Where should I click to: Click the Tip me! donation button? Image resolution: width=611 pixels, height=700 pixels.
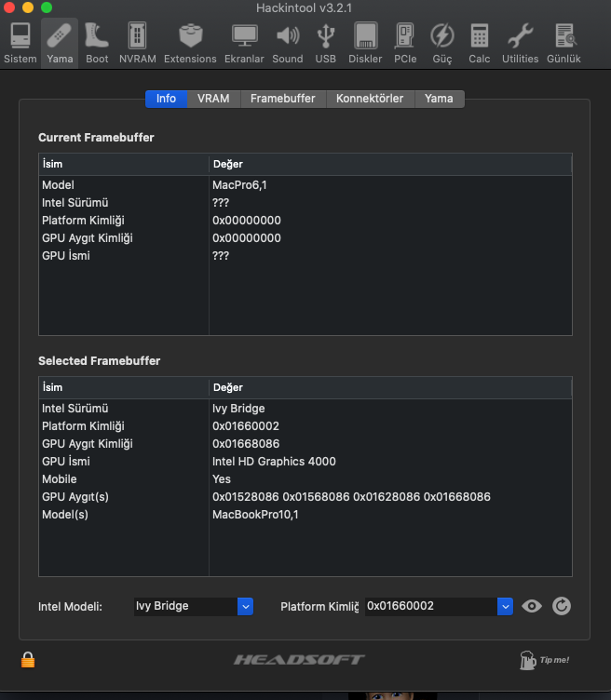544,660
